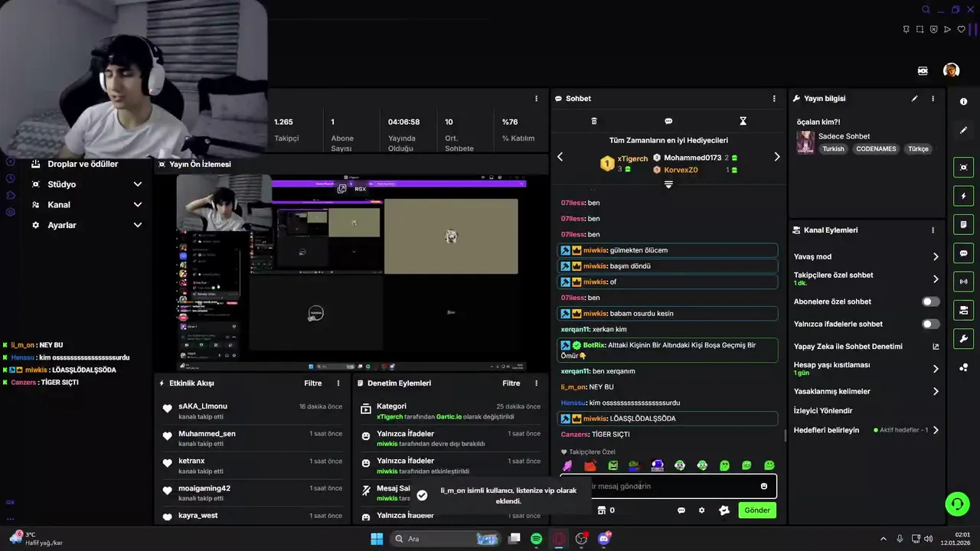Image resolution: width=980 pixels, height=551 pixels.
Task: Open emoji picker in chat input
Action: coord(764,486)
